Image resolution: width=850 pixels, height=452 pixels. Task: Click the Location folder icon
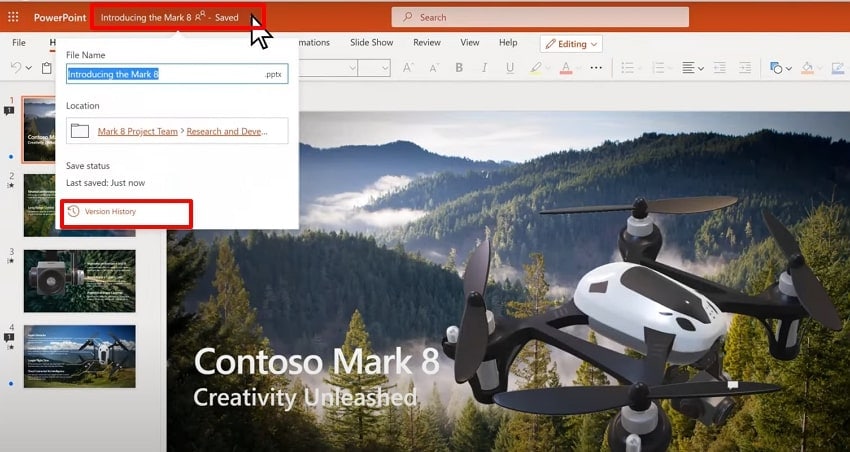(80, 131)
